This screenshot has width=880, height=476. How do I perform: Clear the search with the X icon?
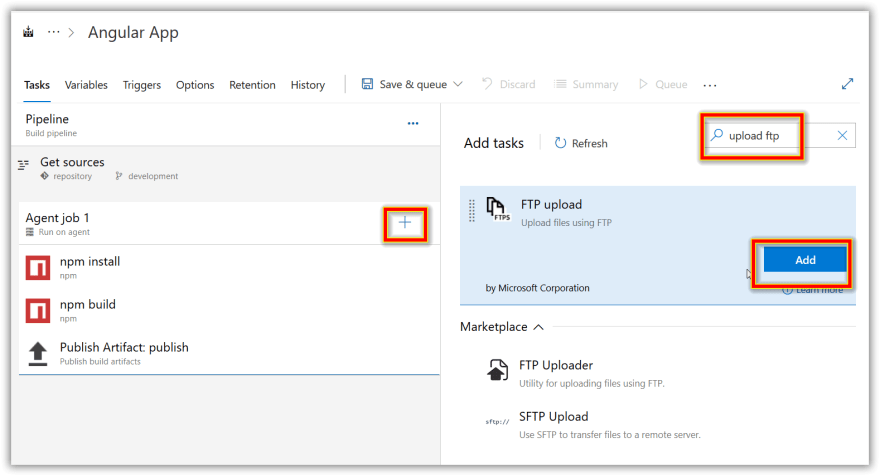pyautogui.click(x=842, y=135)
